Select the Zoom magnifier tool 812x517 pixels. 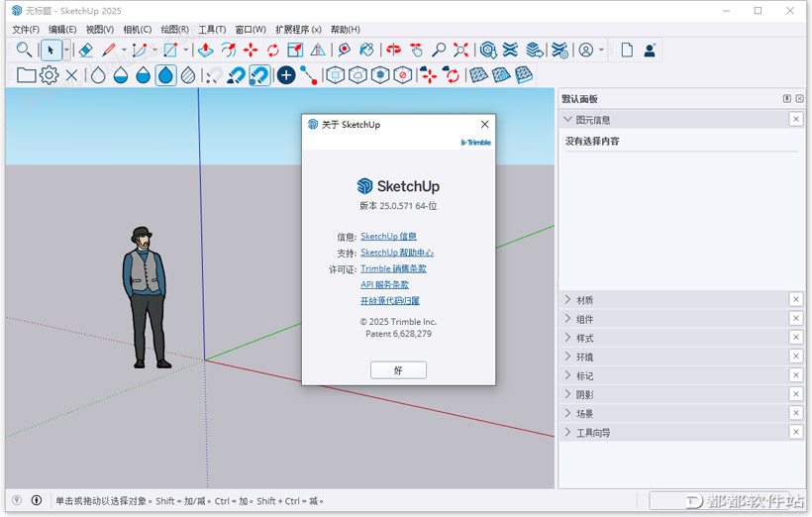(x=439, y=50)
